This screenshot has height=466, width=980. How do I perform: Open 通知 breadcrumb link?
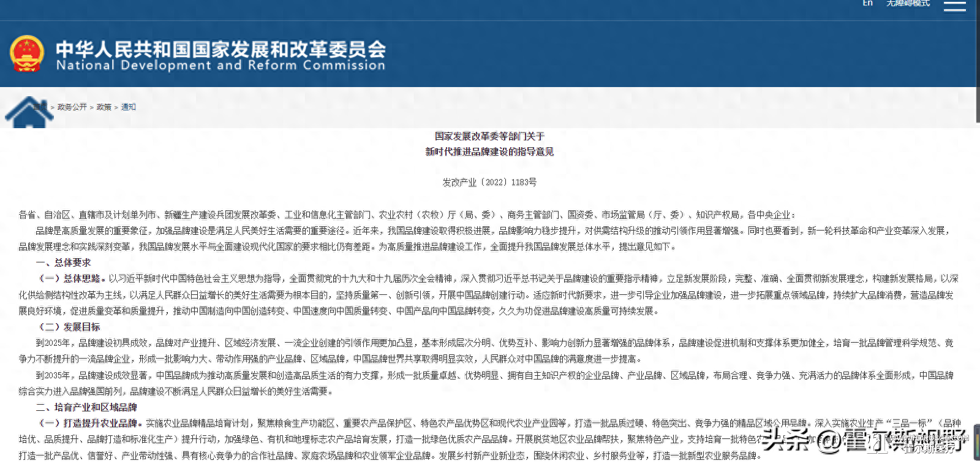pyautogui.click(x=129, y=107)
